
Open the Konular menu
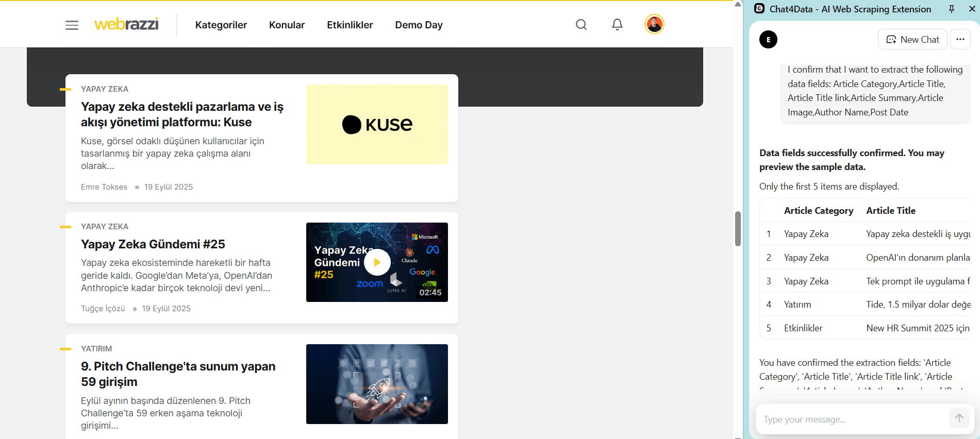click(x=287, y=25)
